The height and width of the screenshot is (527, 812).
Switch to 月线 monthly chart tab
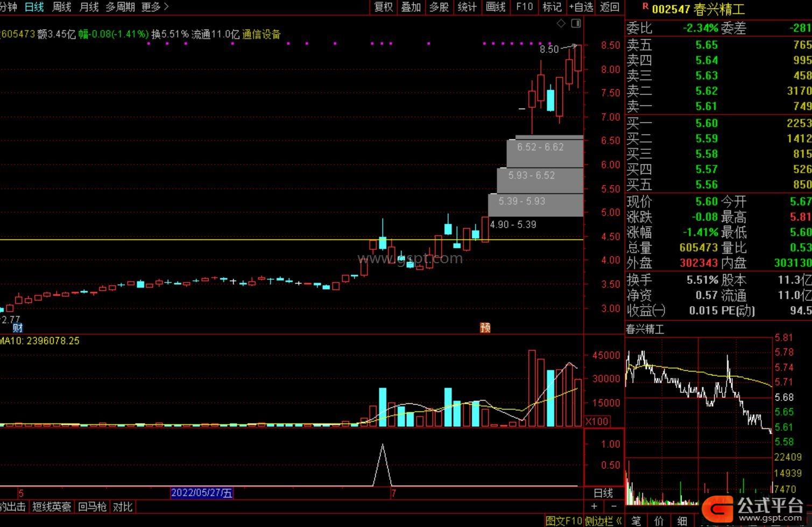(x=89, y=7)
